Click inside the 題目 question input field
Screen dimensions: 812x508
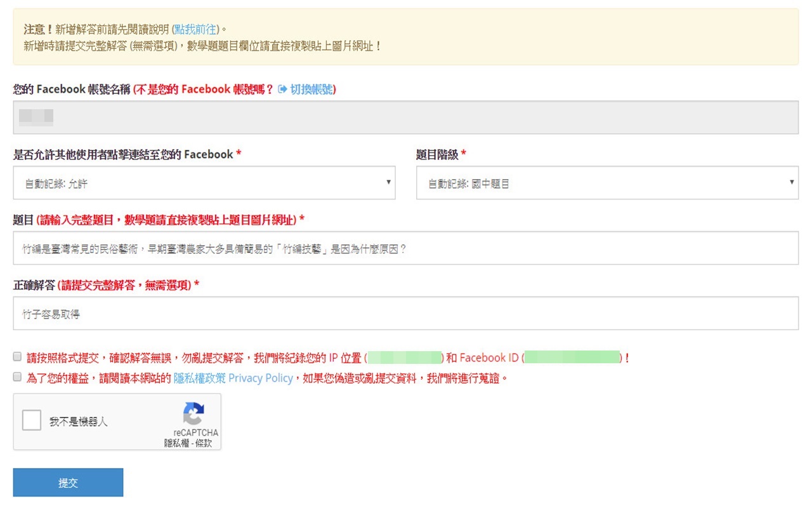click(406, 248)
